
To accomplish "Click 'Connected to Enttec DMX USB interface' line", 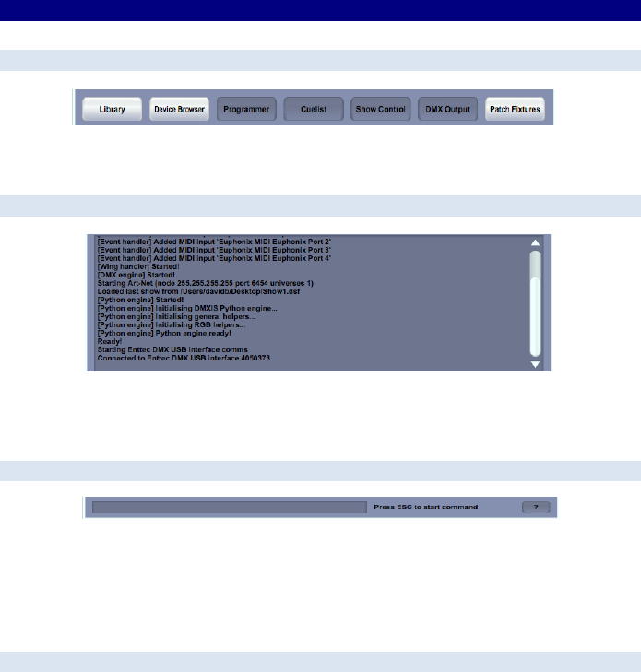I will [x=184, y=358].
